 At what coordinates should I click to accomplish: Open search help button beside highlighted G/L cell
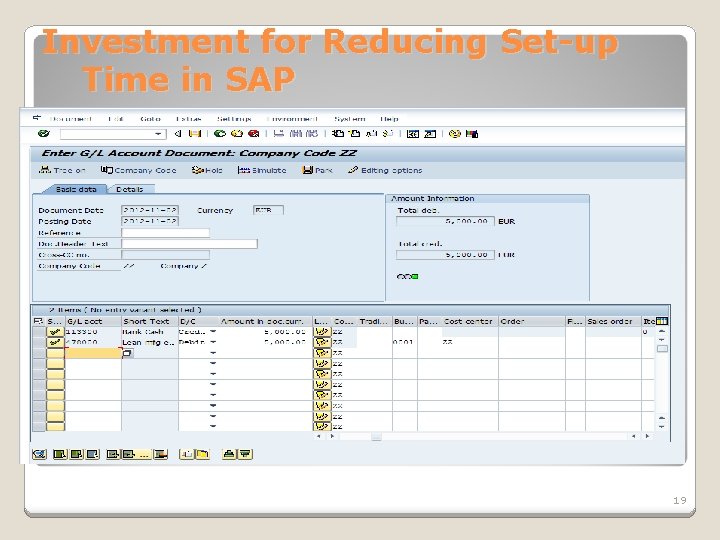pyautogui.click(x=128, y=353)
